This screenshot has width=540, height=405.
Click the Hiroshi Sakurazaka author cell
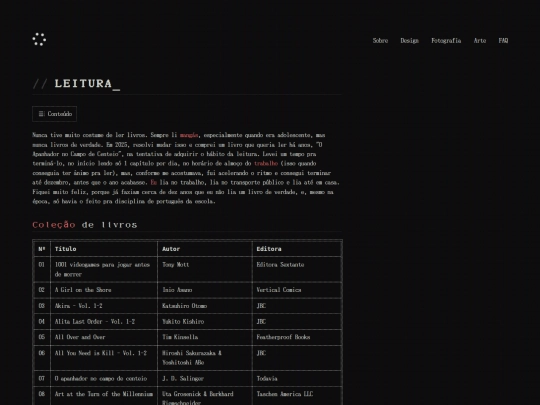click(x=205, y=358)
